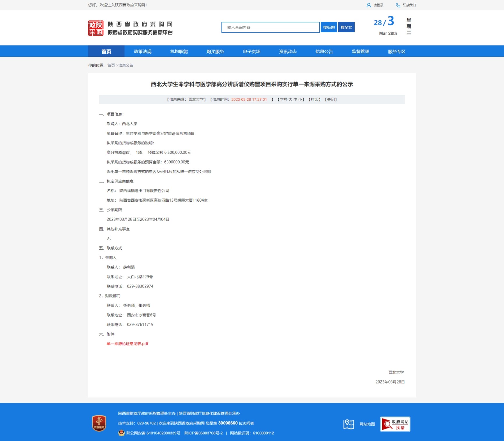Open the 信息公告 navigation tab
Image resolution: width=504 pixels, height=441 pixels.
pos(324,52)
